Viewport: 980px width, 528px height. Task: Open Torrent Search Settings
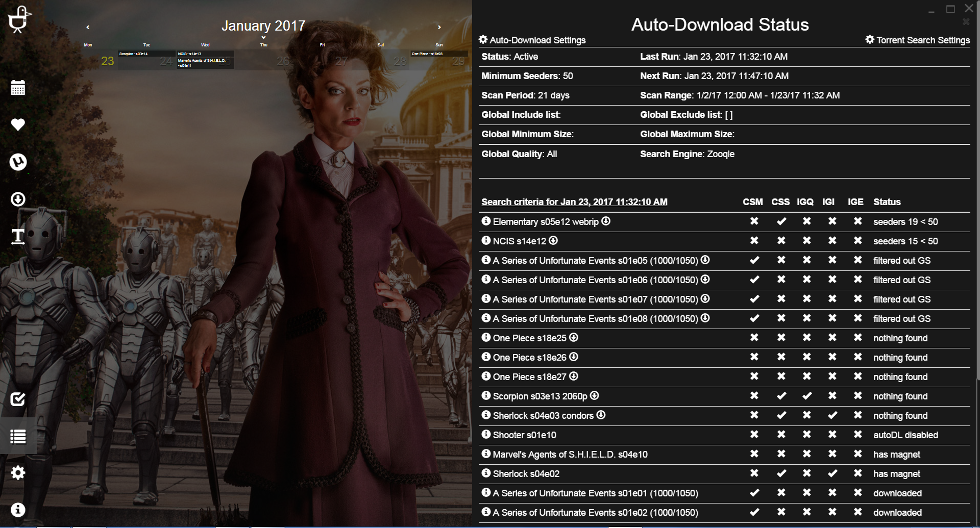tap(918, 40)
